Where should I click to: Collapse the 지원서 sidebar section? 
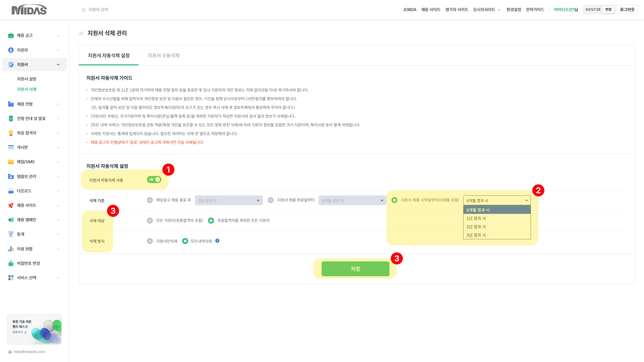point(58,64)
